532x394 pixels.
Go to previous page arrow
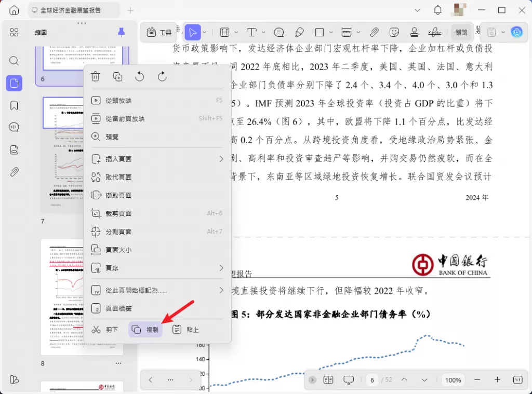404,380
